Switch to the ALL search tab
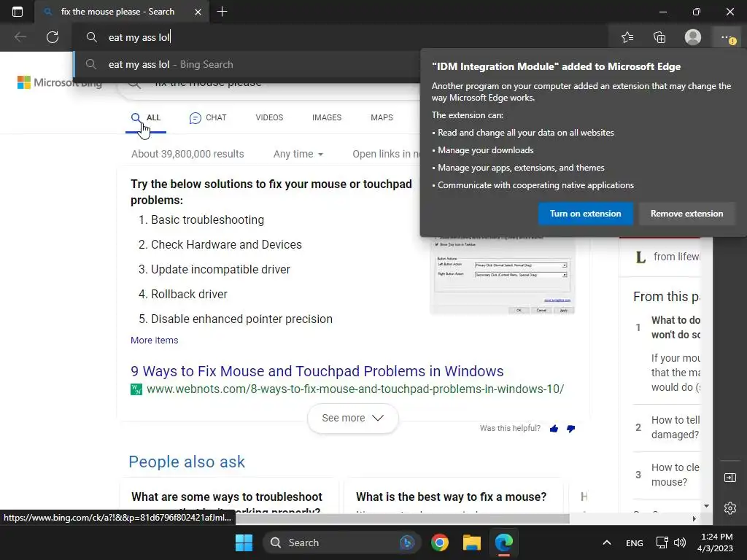Screen dimensions: 747x560 click(x=146, y=117)
